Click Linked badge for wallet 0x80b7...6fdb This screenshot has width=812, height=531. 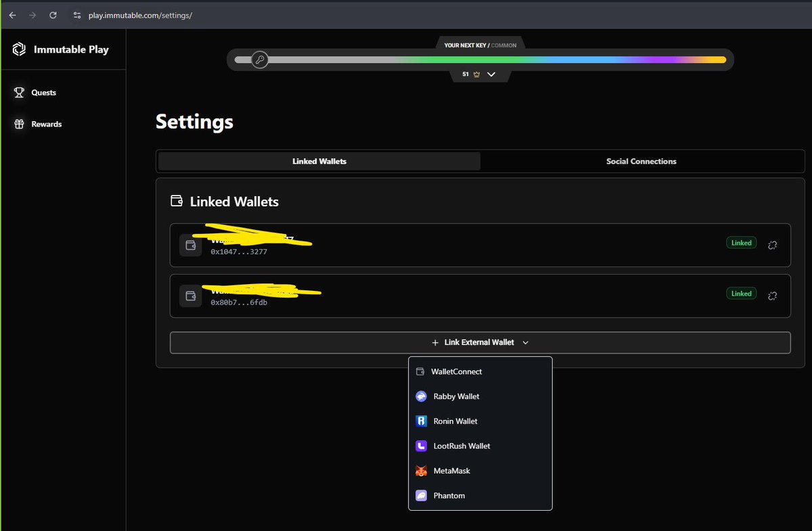pos(741,294)
